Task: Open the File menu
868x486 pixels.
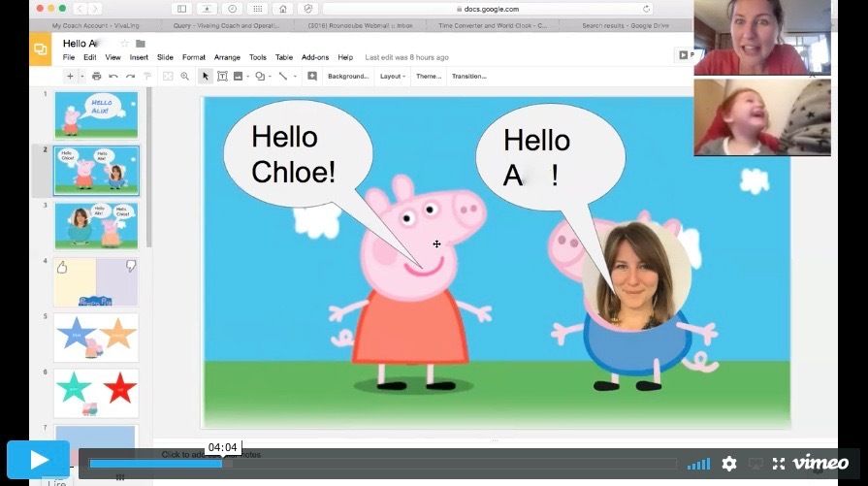Action: tap(69, 57)
